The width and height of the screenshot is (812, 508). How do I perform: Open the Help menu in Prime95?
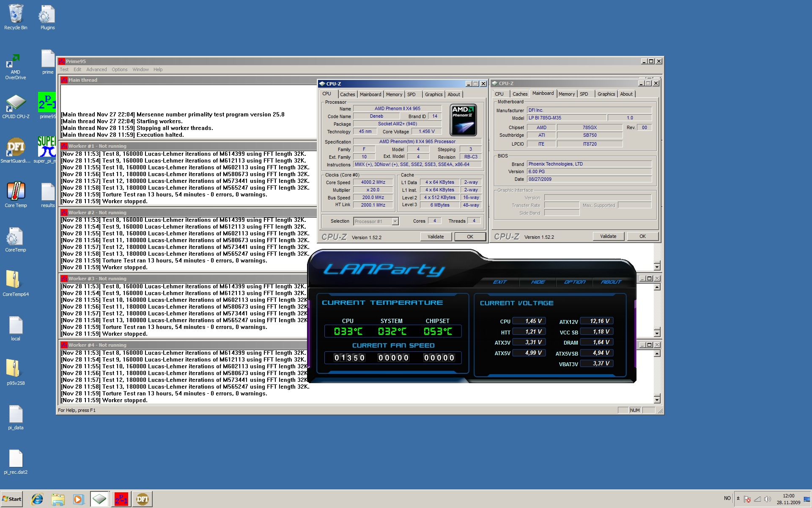point(158,69)
